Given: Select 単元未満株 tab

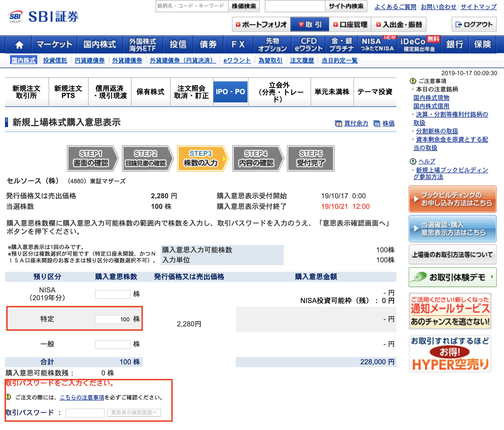Looking at the screenshot, I should pos(332,92).
